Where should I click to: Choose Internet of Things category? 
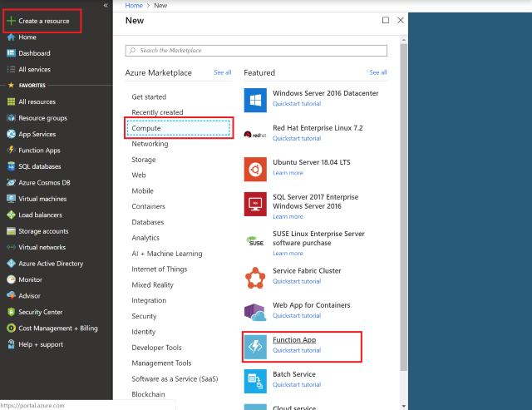160,269
